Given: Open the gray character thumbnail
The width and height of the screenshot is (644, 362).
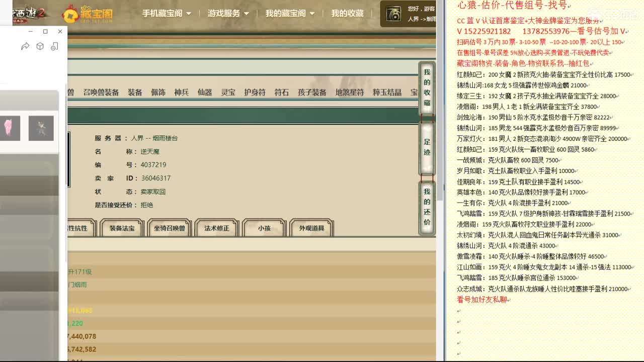Looking at the screenshot, I should coord(41,128).
